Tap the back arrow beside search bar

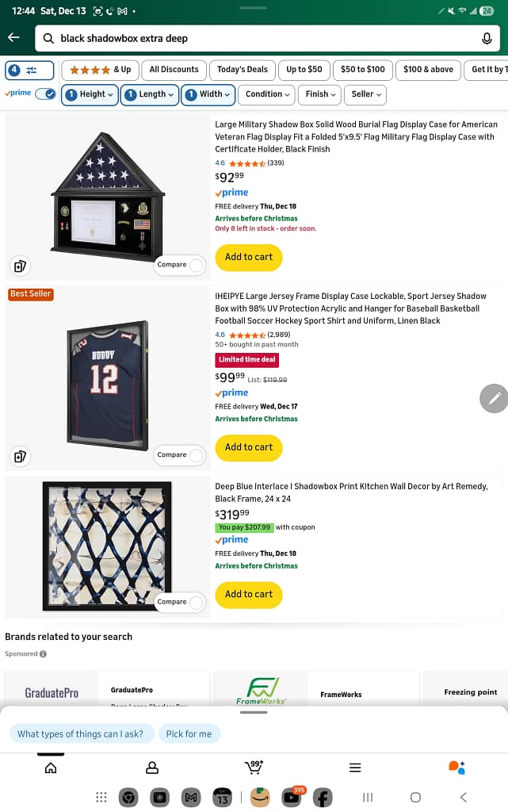(x=13, y=38)
